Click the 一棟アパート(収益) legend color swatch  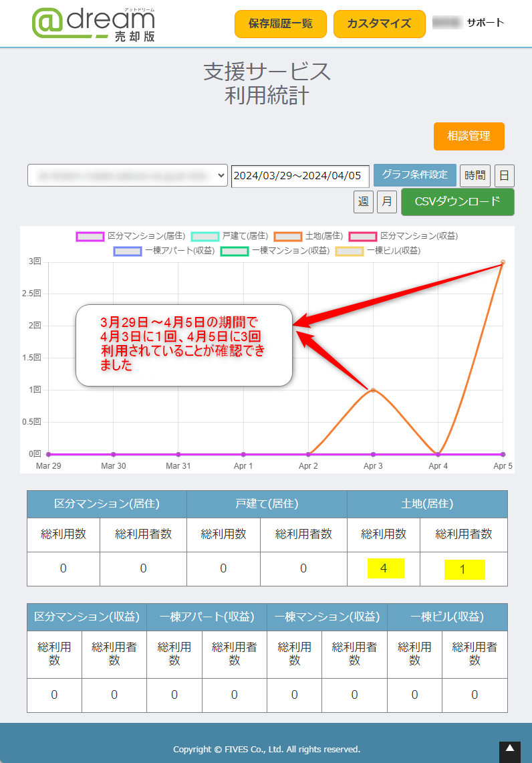[127, 251]
